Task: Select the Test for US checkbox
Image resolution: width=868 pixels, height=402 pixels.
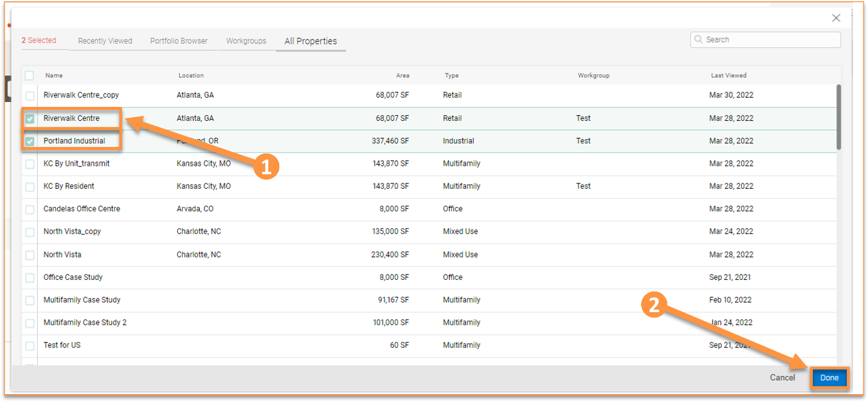Action: (x=29, y=345)
